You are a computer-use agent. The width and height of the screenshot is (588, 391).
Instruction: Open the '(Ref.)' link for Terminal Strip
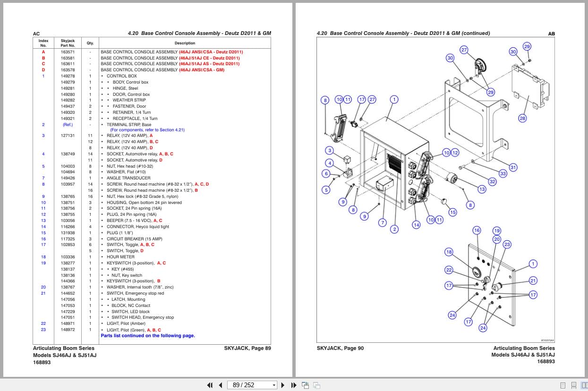(68, 124)
